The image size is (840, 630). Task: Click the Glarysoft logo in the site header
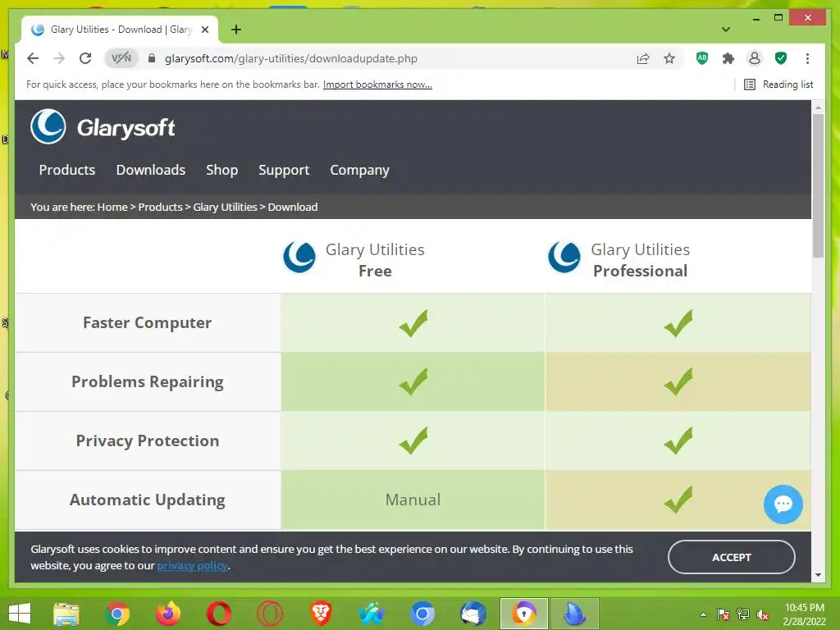[x=103, y=127]
